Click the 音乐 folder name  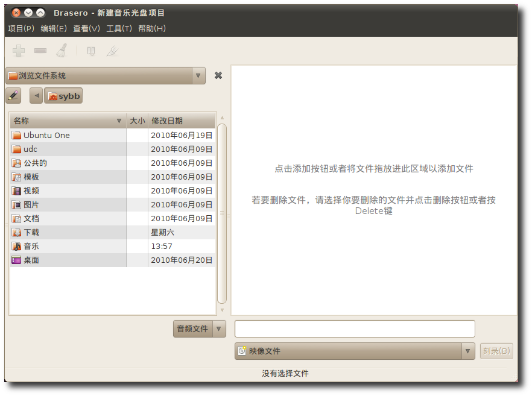[31, 247]
